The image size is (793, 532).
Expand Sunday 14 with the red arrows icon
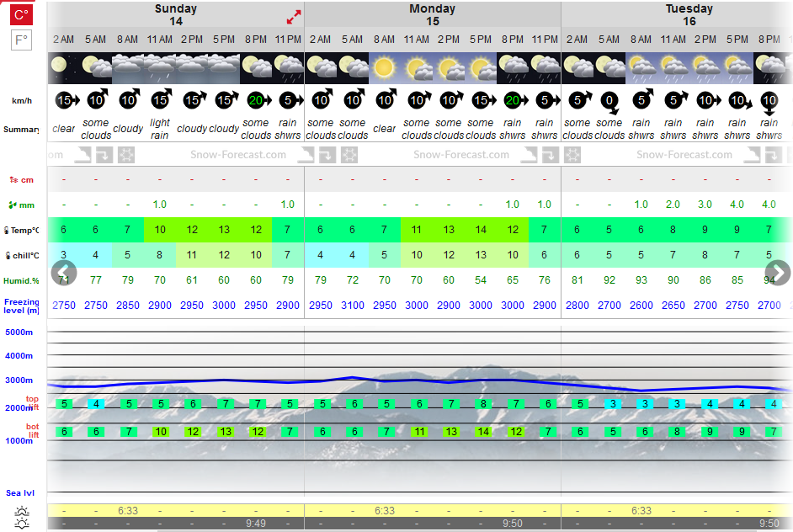[x=293, y=17]
